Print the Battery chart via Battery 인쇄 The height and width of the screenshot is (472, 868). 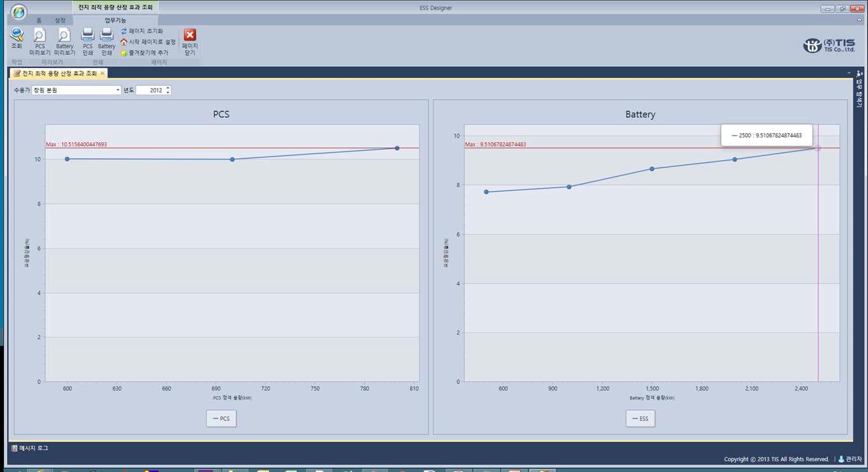(x=106, y=42)
